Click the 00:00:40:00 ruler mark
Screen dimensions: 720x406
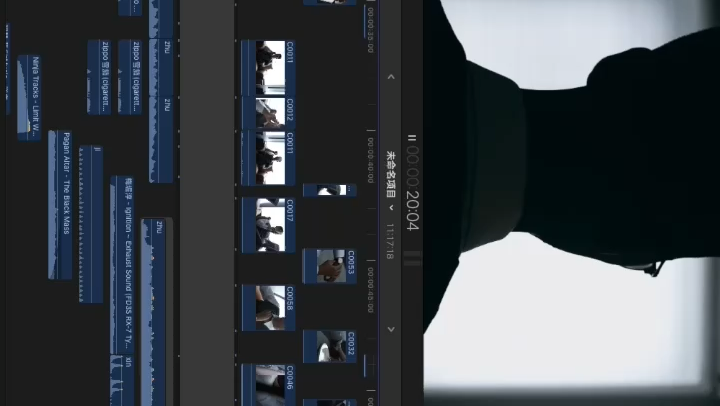click(x=371, y=160)
